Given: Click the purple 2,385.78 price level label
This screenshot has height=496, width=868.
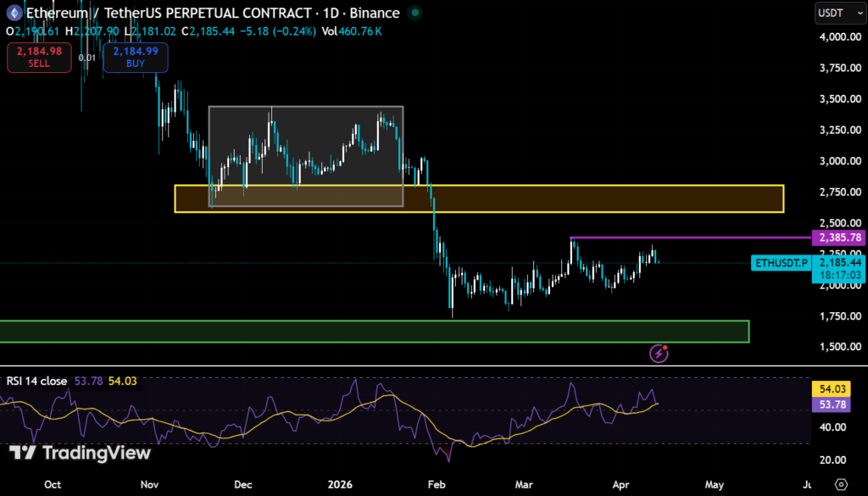Looking at the screenshot, I should pyautogui.click(x=839, y=238).
